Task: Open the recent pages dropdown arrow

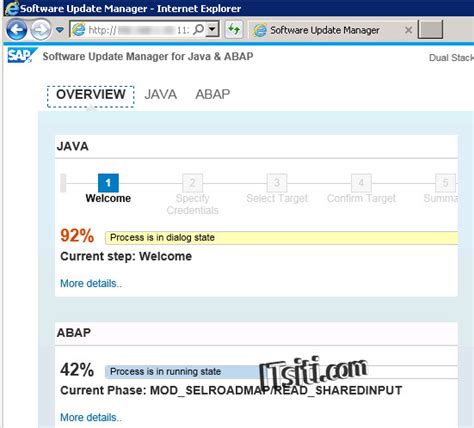Action: point(60,30)
